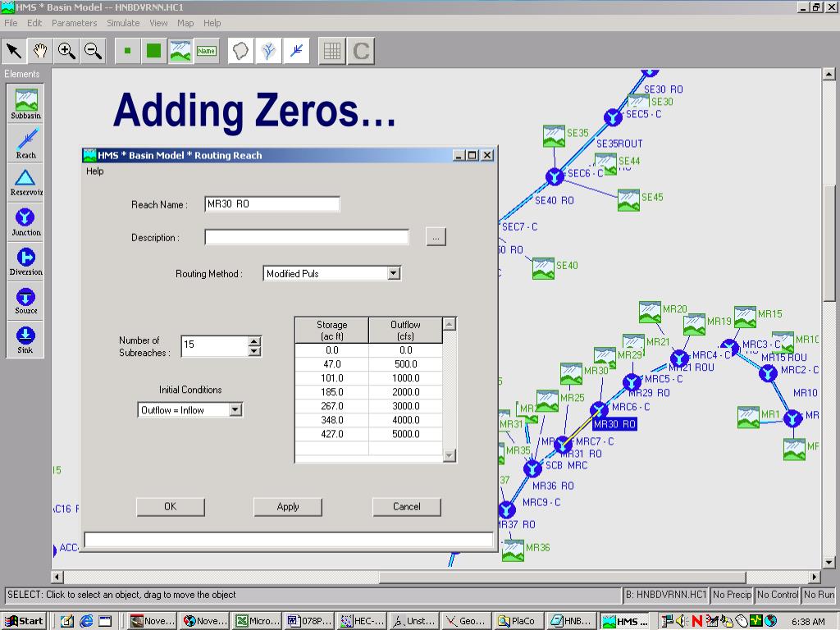Click the Internet Explorer quick launch icon

tap(86, 621)
